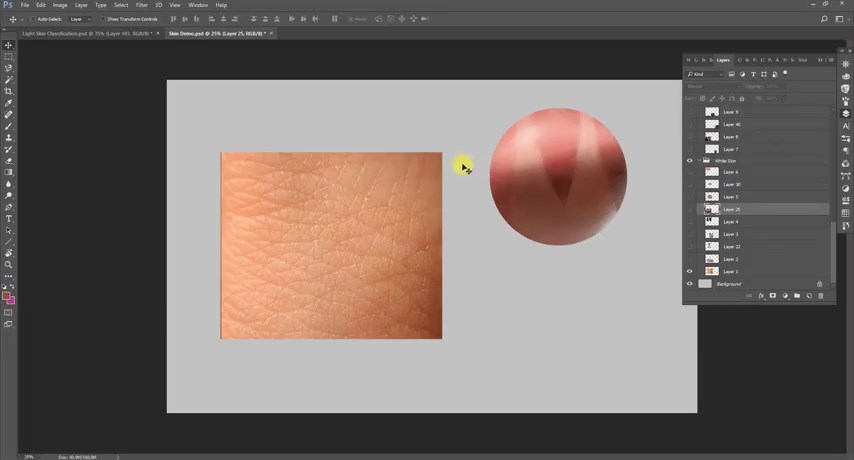Open the Kind filter dropdown in Layers
854x460 pixels.
pos(705,74)
